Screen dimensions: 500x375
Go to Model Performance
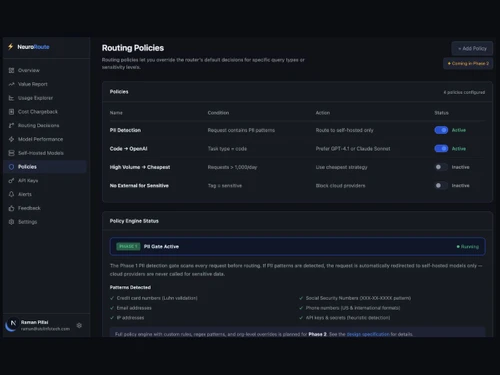coord(45,139)
